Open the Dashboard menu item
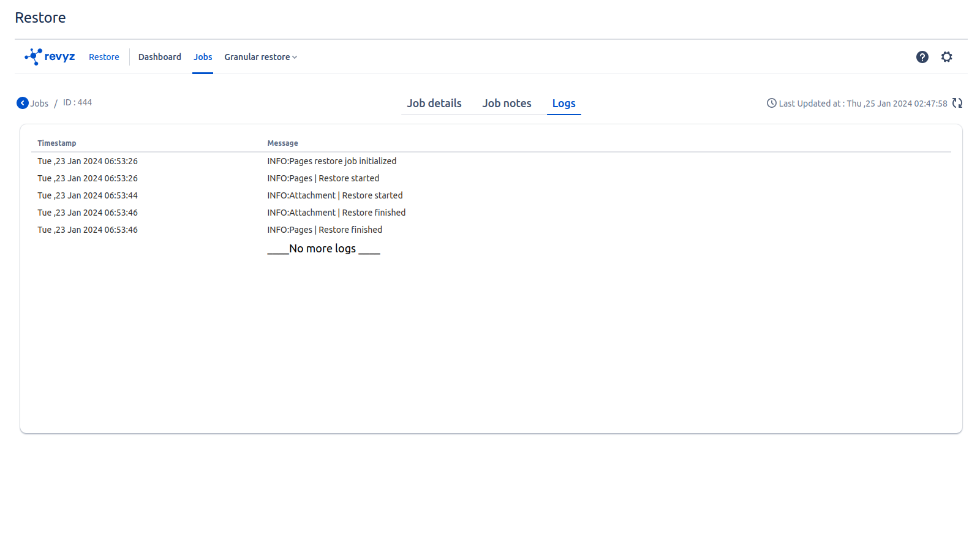The width and height of the screenshot is (980, 536). click(x=159, y=57)
